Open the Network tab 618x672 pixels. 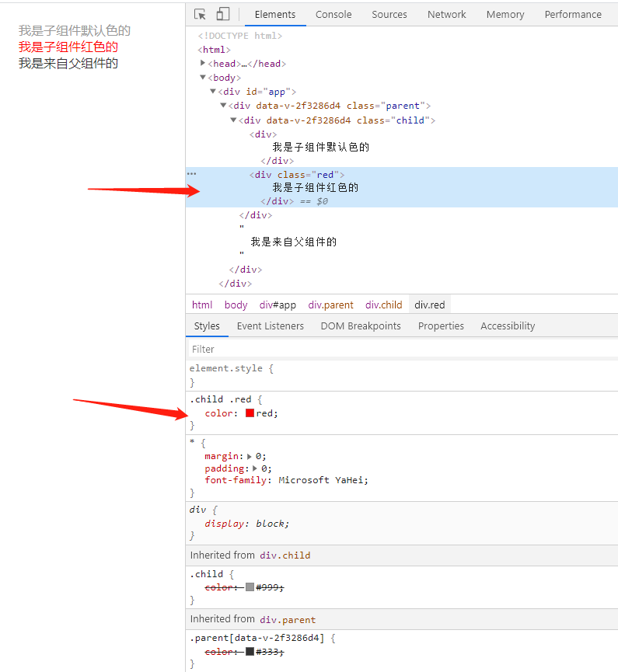446,15
